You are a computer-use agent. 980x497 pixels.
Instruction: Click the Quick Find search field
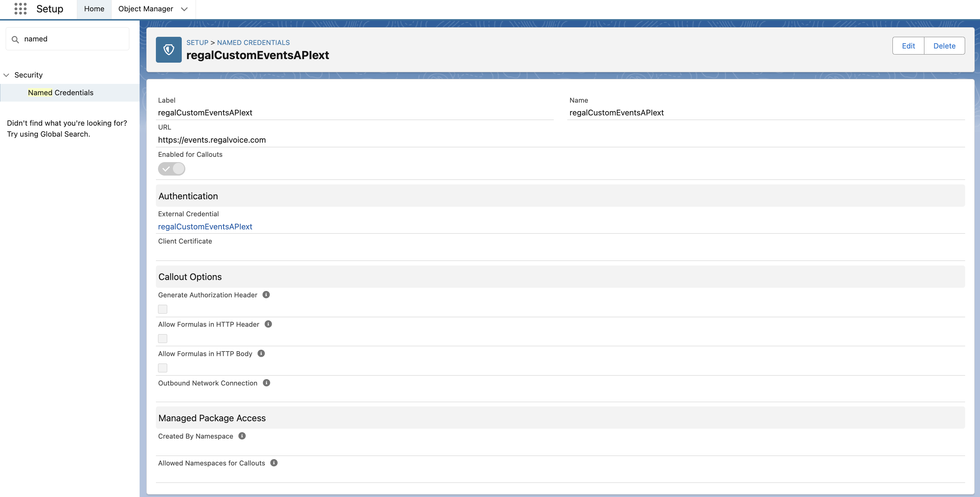[68, 39]
